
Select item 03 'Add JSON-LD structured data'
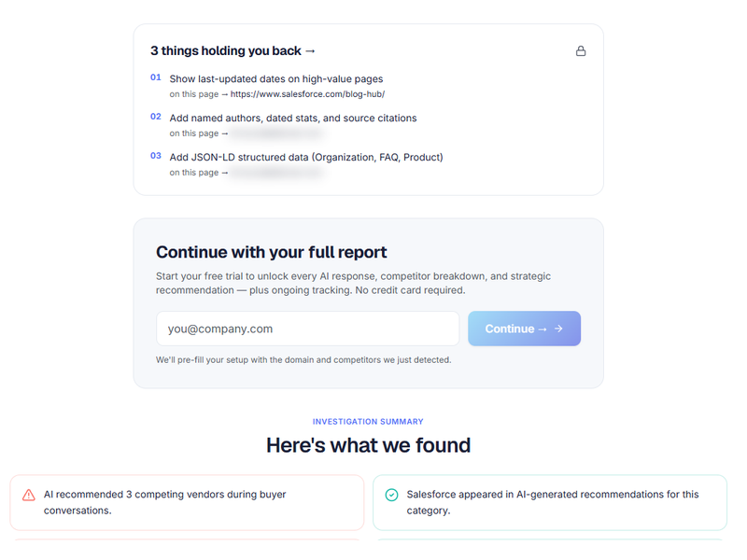306,157
